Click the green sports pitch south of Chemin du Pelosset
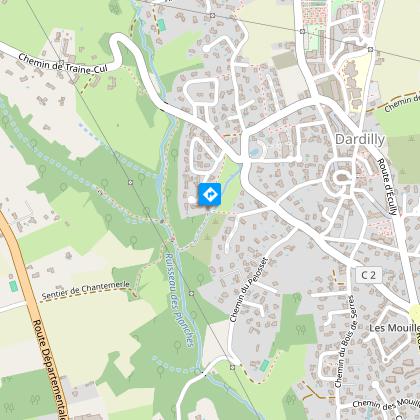420x420 pixels. pyautogui.click(x=264, y=365)
